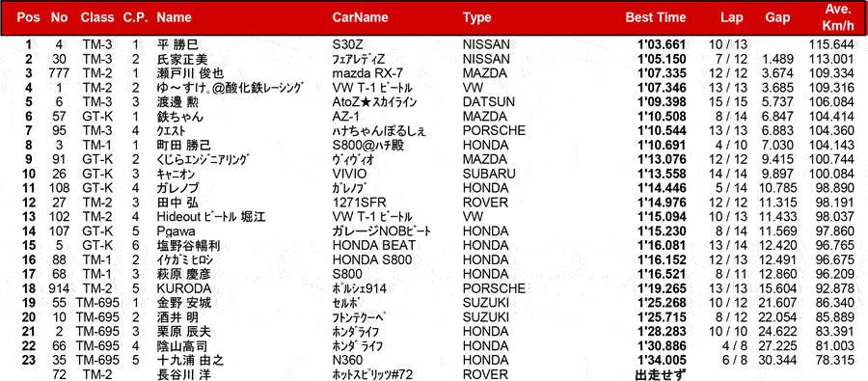Select car name N360
This screenshot has width=868, height=381.
tap(347, 360)
